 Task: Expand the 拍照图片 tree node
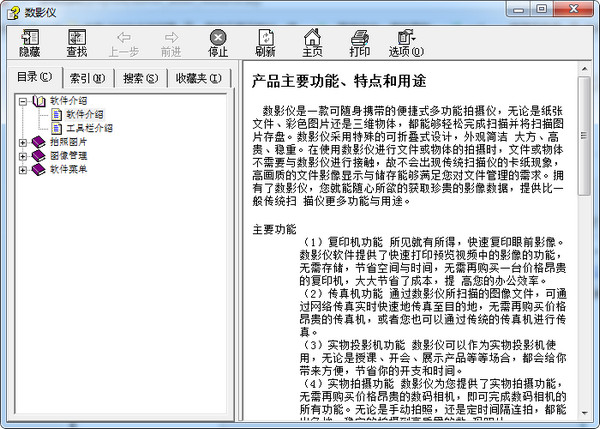click(23, 142)
